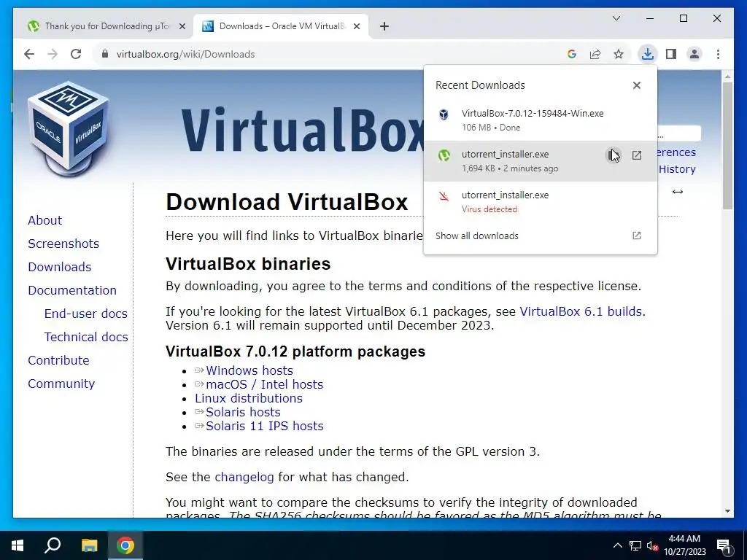The width and height of the screenshot is (747, 560).
Task: Open Chrome three-dot menu
Action: 718,54
